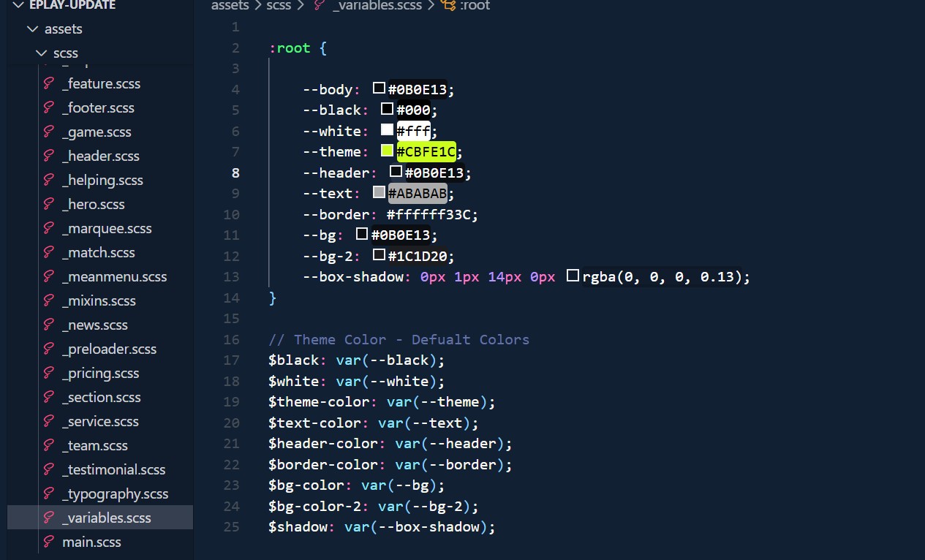
Task: Collapse the EPLAY-UPDATE project root
Action: click(18, 5)
